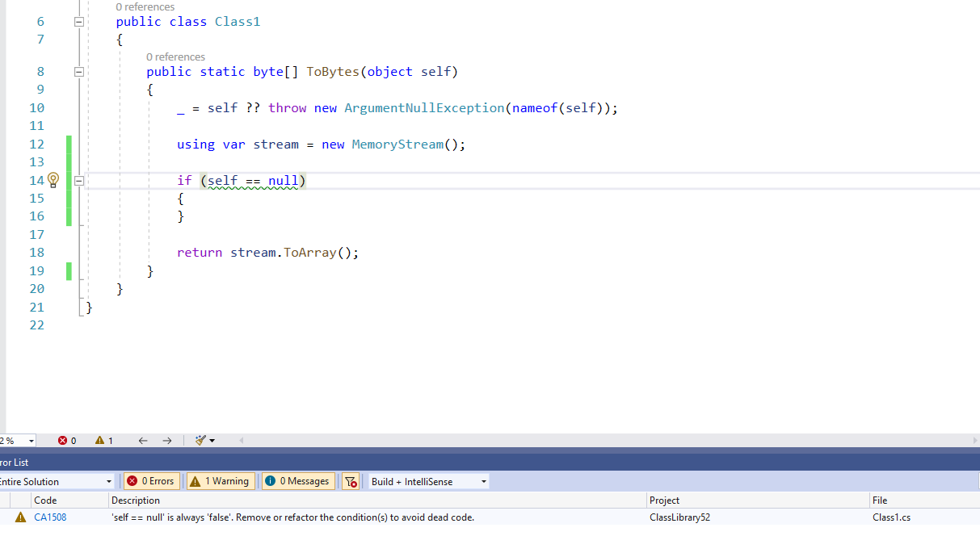This screenshot has width=980, height=557.
Task: Run Code Cleanup using the broom icon
Action: (x=201, y=440)
